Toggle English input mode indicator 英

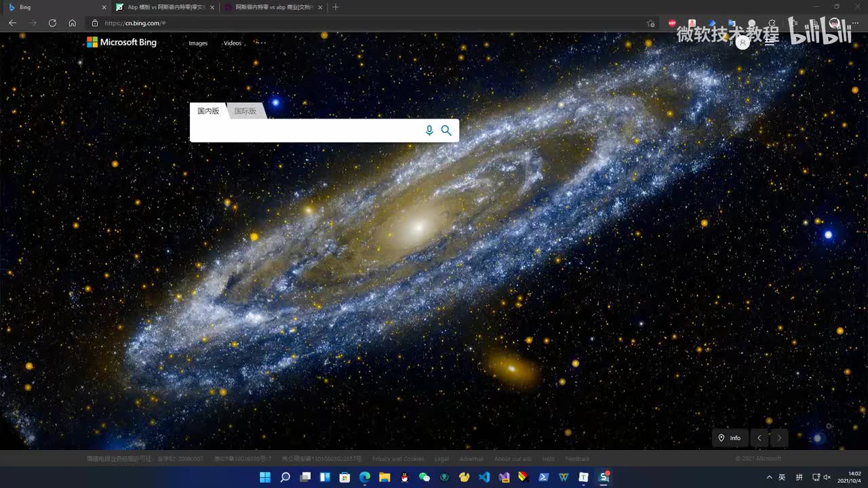(782, 477)
